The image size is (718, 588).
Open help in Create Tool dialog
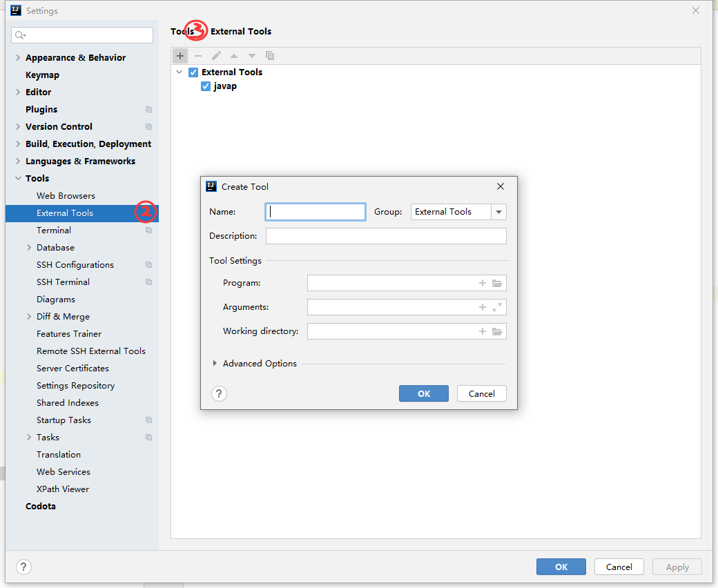tap(219, 393)
